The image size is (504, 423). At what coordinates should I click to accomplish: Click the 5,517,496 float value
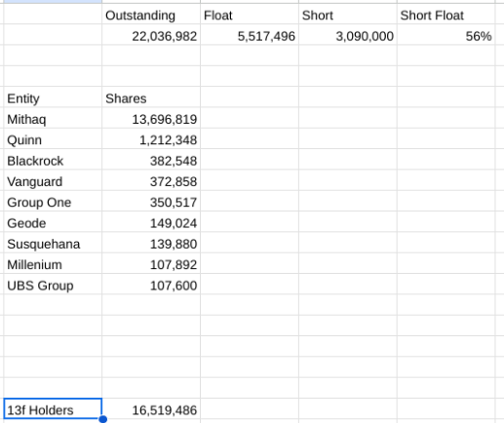point(250,35)
